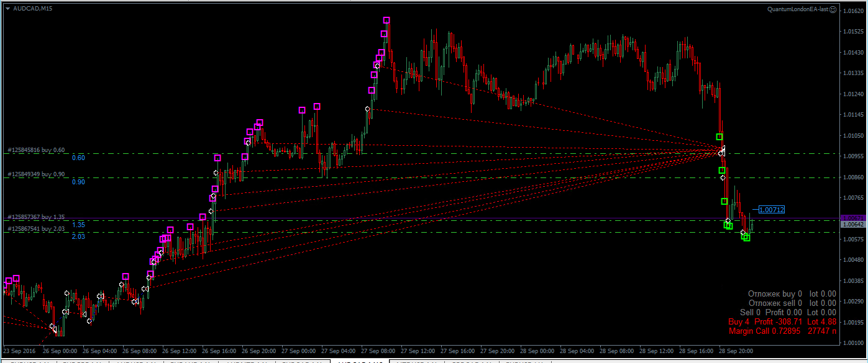
Task: Open the chart dropdown arrow beside AUDCAD,M15
Action: (7, 9)
